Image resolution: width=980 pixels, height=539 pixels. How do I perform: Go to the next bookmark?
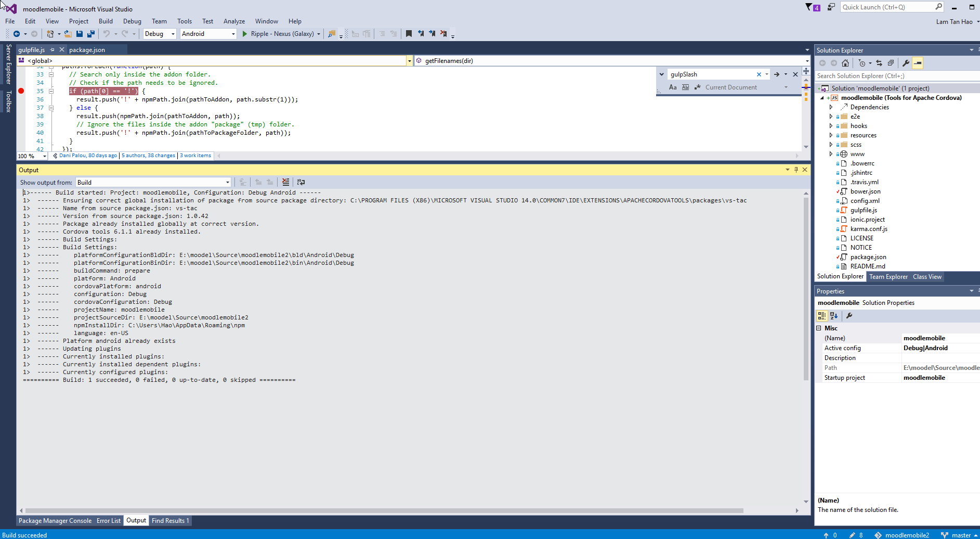(x=432, y=34)
